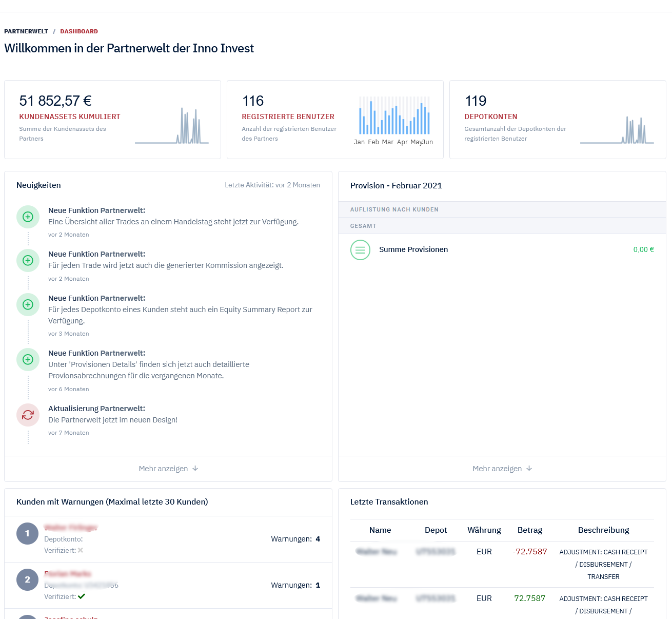
Task: Click the down arrow next to Mehr anzeigen in the Neuigkeiten panel
Action: [195, 469]
